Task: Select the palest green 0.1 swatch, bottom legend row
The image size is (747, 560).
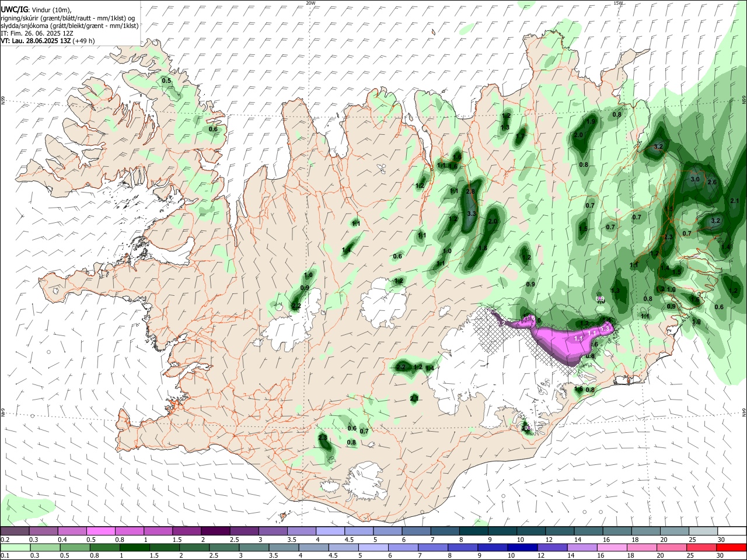Action: pos(15,548)
